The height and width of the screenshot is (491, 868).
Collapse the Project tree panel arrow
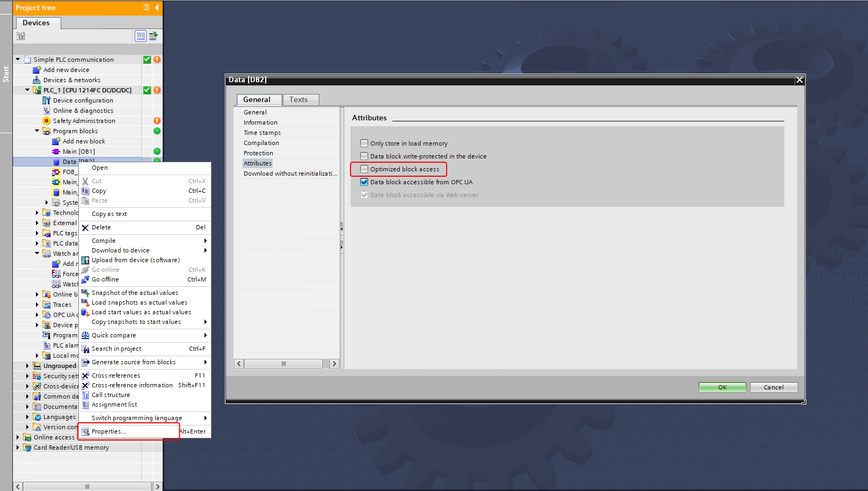coord(157,8)
